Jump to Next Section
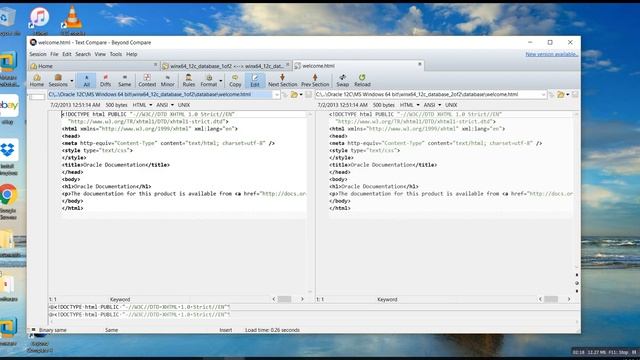This screenshot has height=360, width=640. pos(282,80)
